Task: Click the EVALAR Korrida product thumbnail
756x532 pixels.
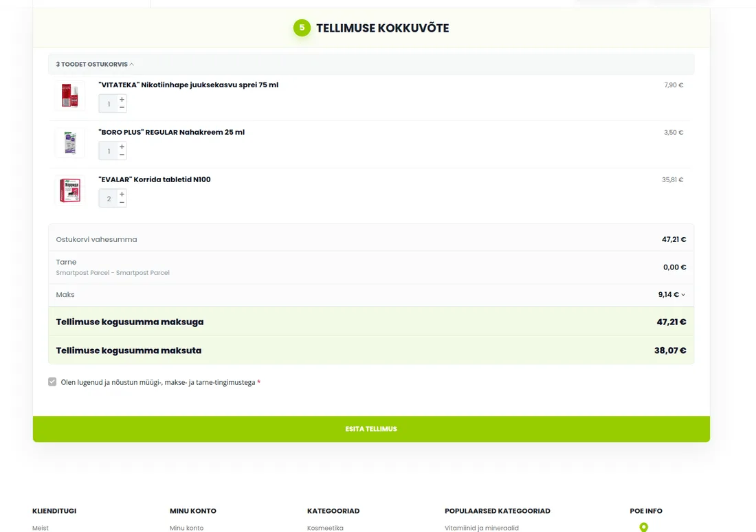Action: tap(70, 190)
